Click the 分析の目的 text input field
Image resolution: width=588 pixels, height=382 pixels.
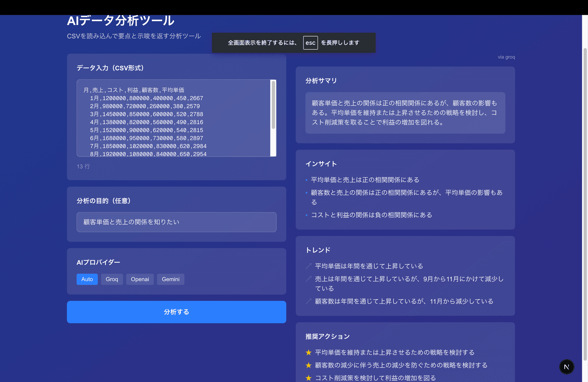(x=176, y=222)
